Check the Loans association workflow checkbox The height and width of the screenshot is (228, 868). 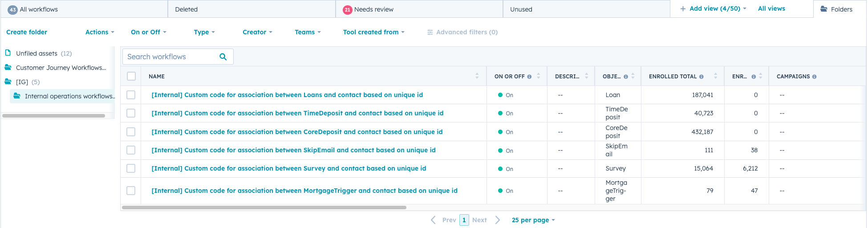click(131, 95)
